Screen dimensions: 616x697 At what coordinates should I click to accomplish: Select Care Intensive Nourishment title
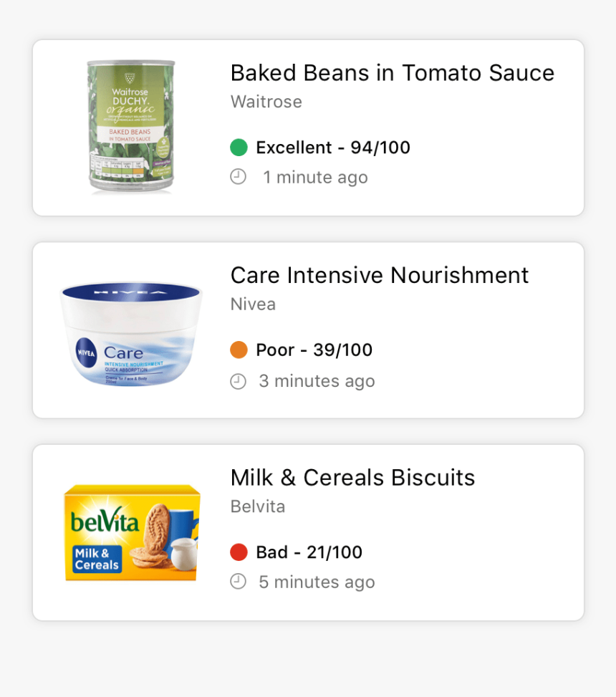380,275
